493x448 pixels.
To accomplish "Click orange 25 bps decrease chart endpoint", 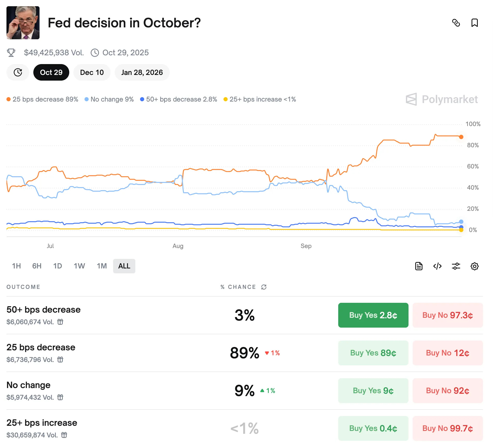I will point(461,137).
